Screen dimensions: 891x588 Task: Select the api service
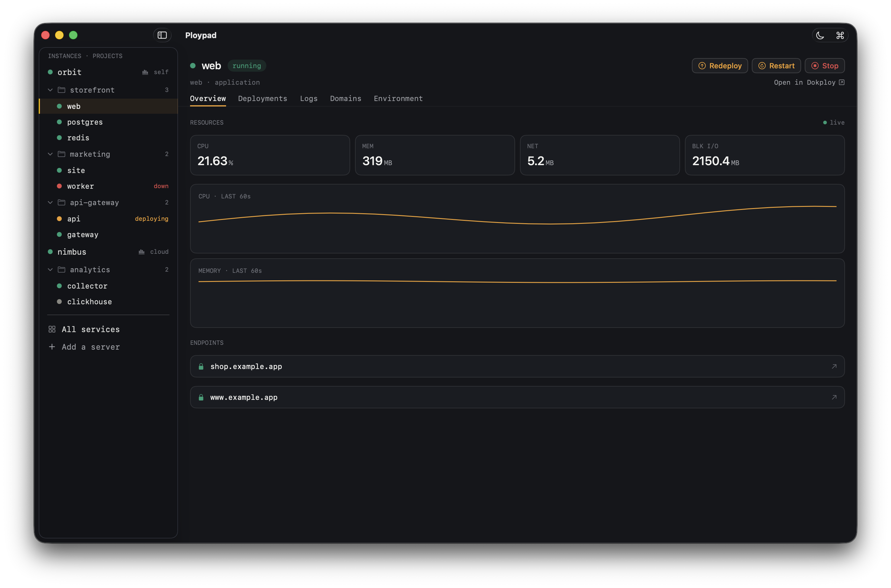(108, 219)
